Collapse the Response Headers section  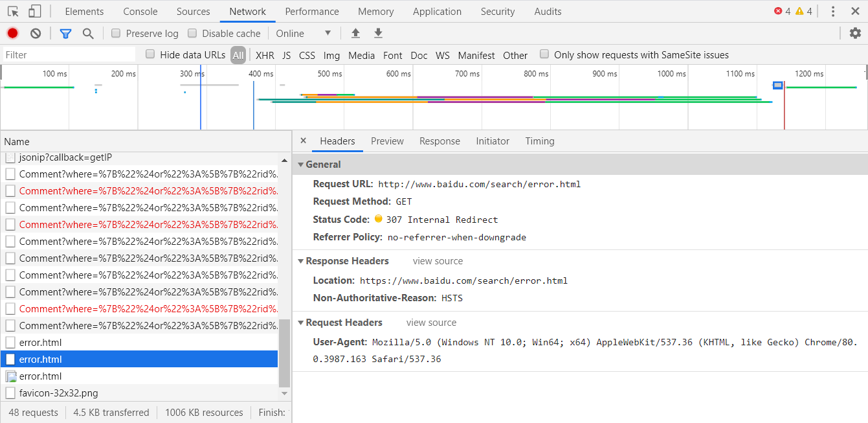pos(300,261)
